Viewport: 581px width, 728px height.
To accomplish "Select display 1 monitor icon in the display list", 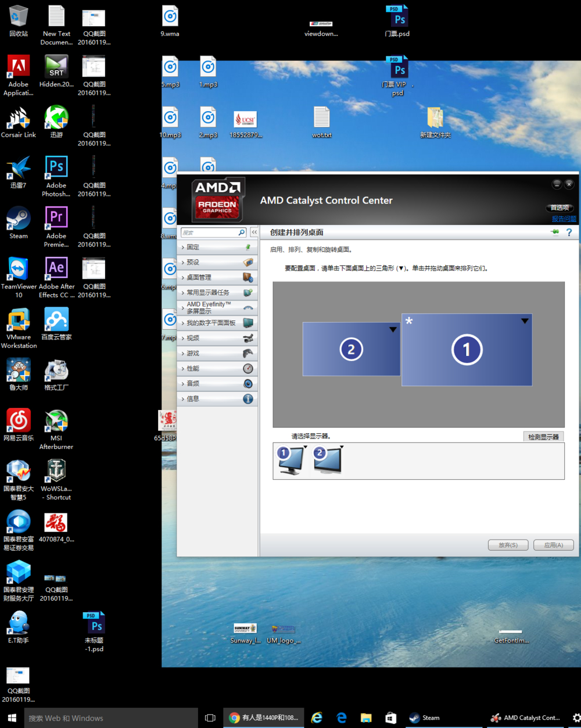I will pos(291,461).
